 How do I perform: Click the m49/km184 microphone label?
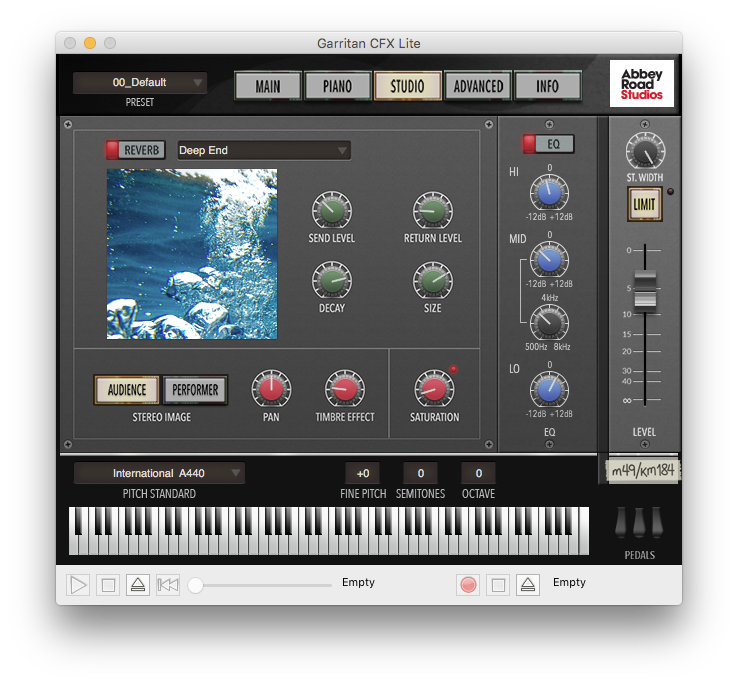[642, 470]
